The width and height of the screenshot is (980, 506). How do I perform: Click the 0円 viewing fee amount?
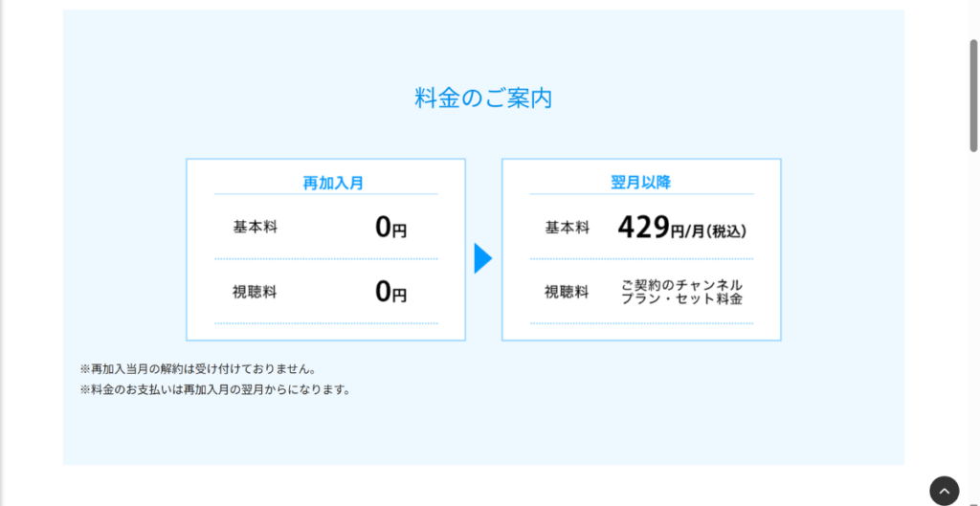pyautogui.click(x=390, y=293)
